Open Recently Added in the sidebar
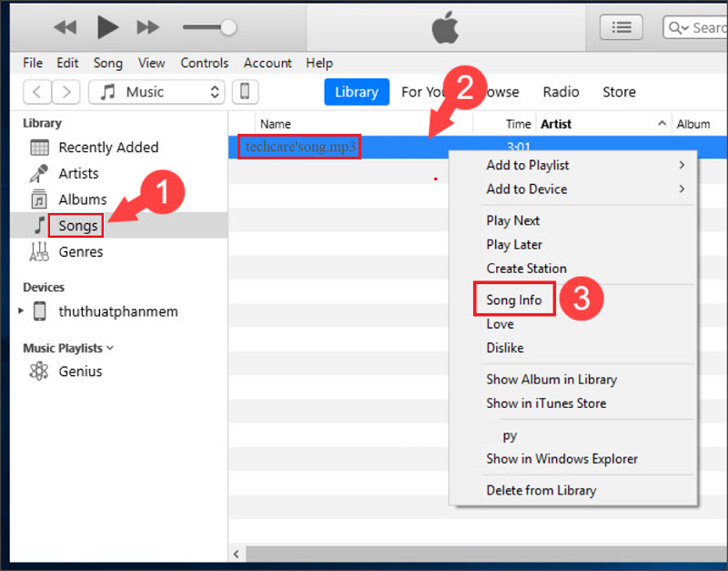Screen dimensions: 728x571 (x=107, y=148)
